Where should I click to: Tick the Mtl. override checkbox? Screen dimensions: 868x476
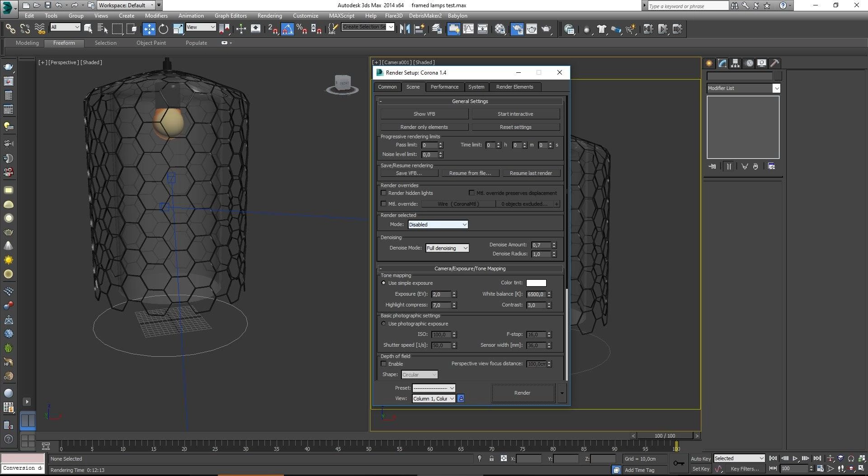tap(383, 204)
